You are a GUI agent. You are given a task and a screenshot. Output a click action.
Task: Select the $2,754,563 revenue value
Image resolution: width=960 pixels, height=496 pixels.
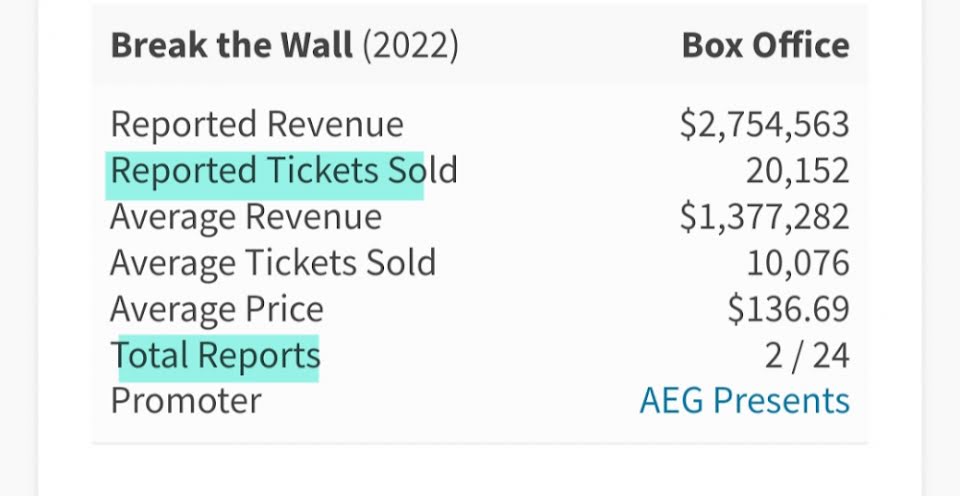[x=764, y=125]
